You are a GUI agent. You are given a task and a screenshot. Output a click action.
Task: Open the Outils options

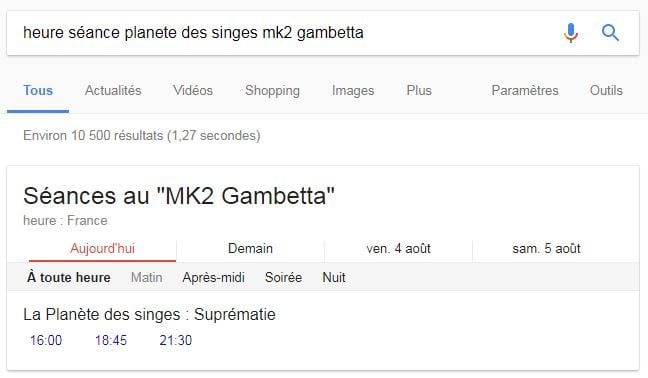606,90
